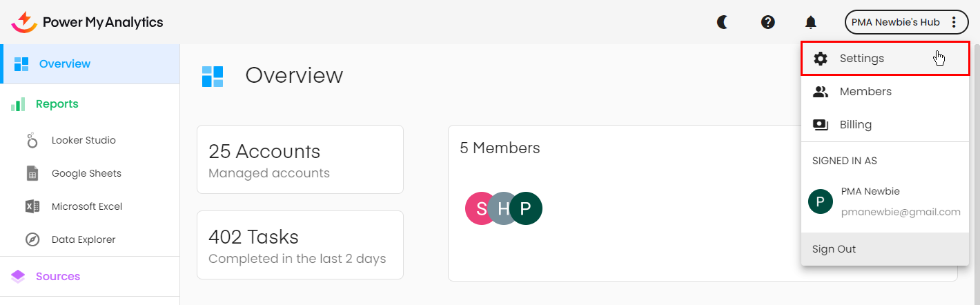Click the Microsoft Excel icon in the sidebar
The image size is (980, 305).
tap(32, 207)
